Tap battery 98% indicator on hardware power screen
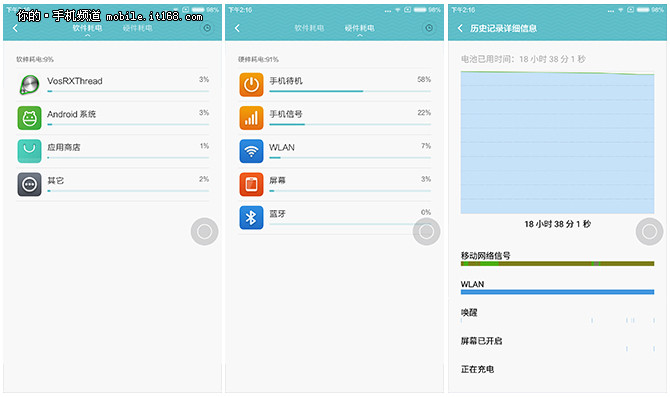 [427, 10]
